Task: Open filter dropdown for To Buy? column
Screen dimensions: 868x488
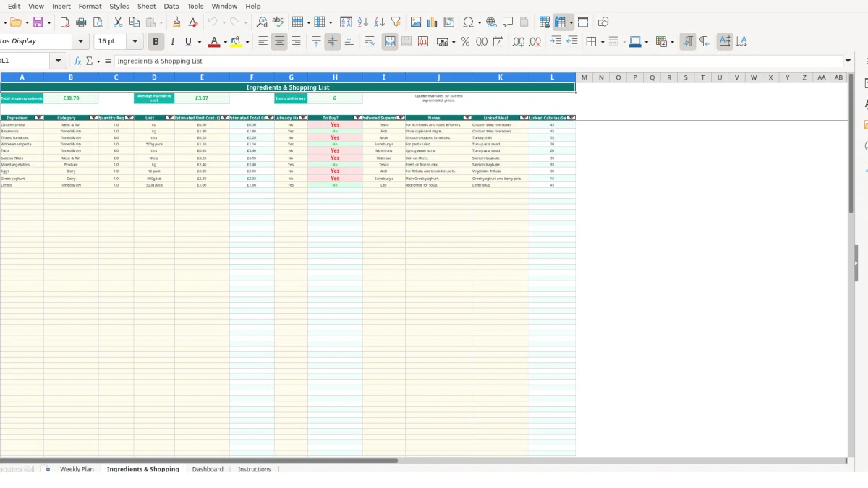Action: [x=358, y=118]
